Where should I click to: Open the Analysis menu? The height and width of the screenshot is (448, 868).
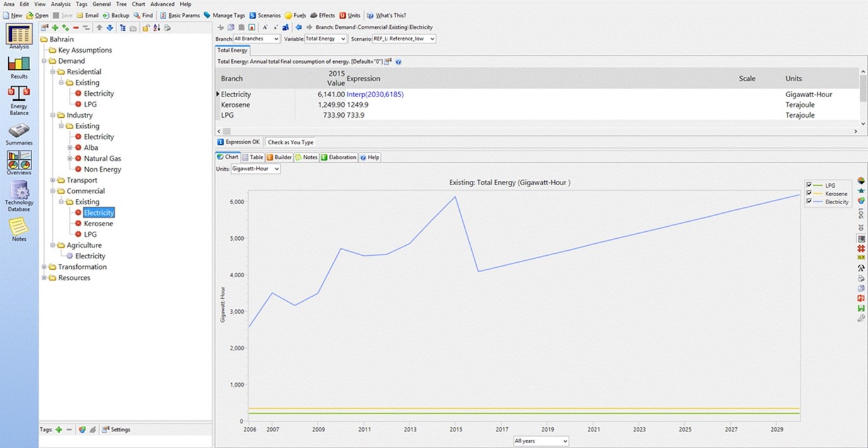point(61,4)
